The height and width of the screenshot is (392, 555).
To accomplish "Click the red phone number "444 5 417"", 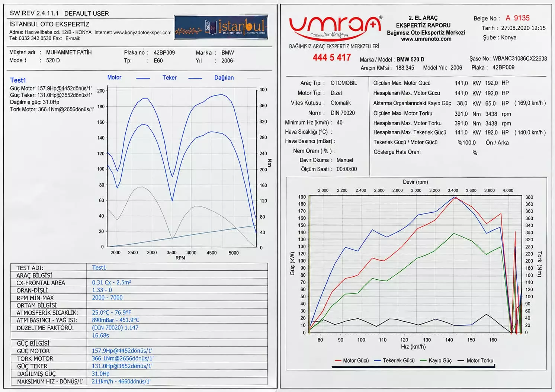I will (x=332, y=57).
